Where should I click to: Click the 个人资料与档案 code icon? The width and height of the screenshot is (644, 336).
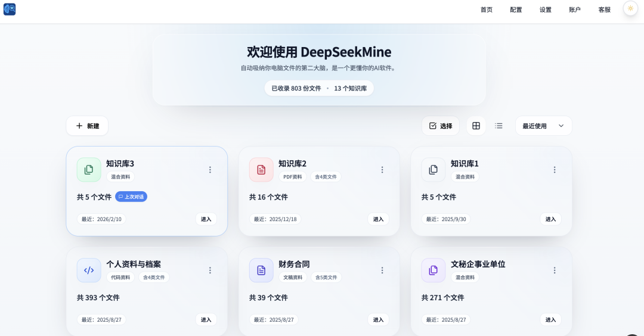pyautogui.click(x=89, y=270)
